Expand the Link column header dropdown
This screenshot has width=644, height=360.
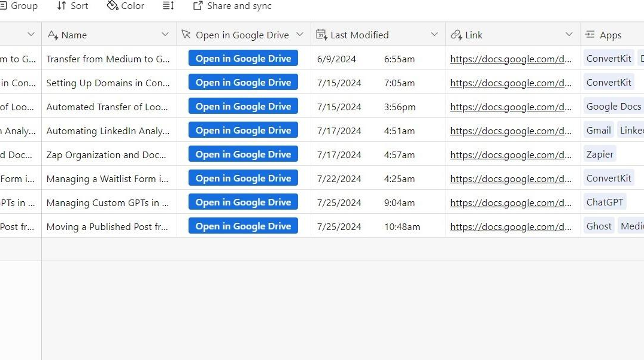pyautogui.click(x=569, y=35)
